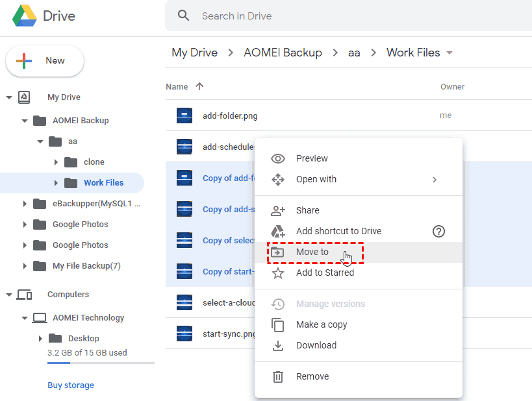Expand the clone folder in sidebar
Viewport: 532px width, 401px height.
pos(56,162)
